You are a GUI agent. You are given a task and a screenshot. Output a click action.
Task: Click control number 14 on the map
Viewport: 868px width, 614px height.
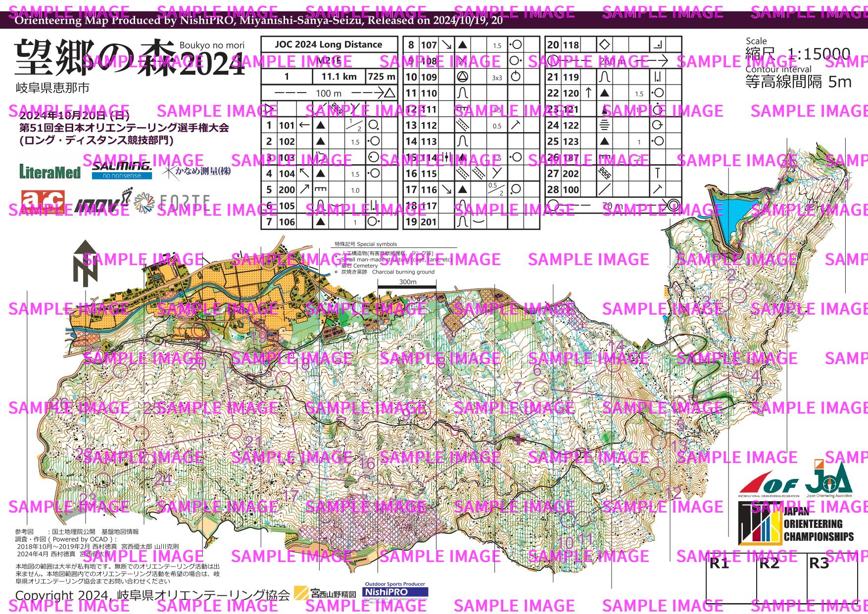616,345
